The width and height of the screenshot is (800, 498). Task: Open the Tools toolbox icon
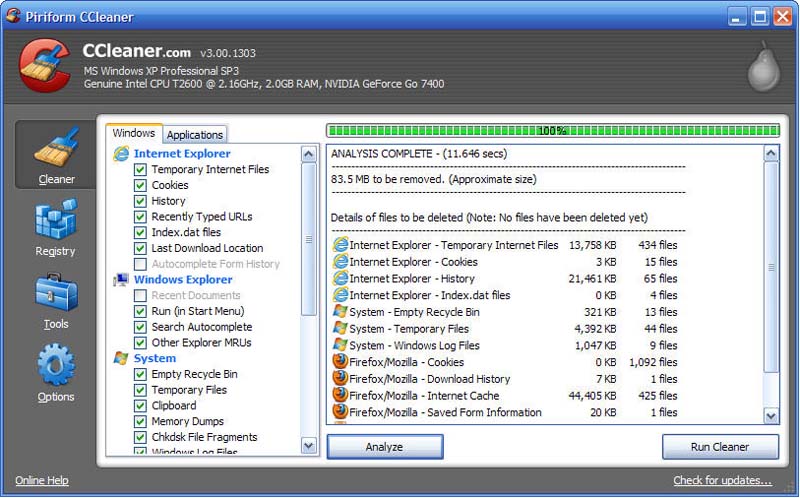56,299
